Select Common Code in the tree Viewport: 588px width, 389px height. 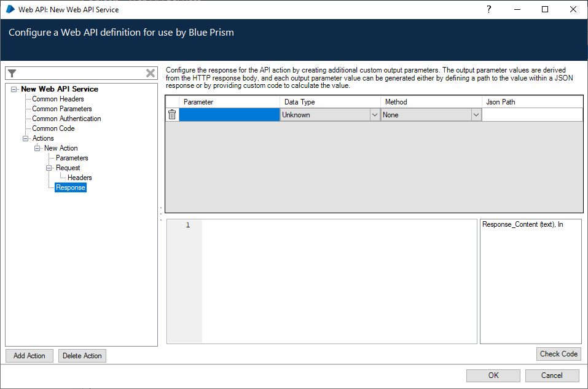tap(53, 128)
